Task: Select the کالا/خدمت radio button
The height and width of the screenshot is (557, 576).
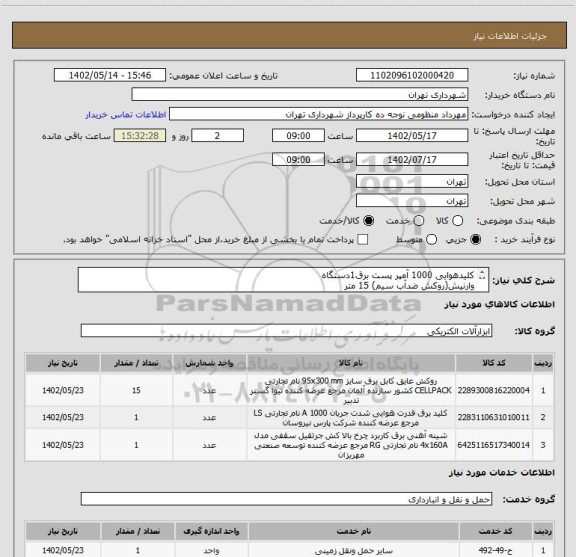Action: pyautogui.click(x=368, y=220)
